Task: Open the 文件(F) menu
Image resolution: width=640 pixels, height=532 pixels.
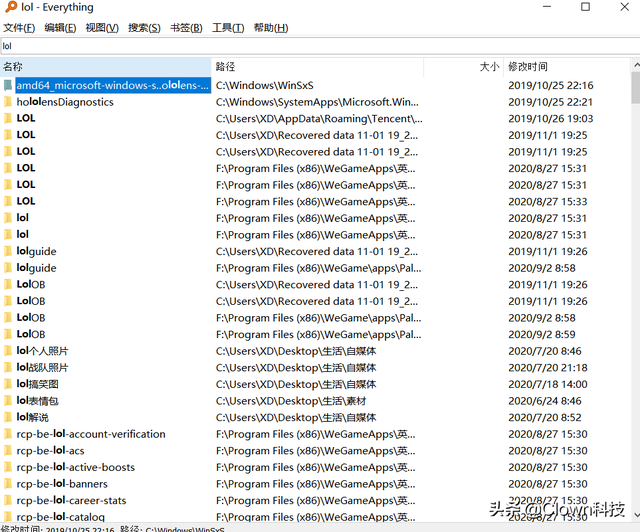Action: click(19, 28)
